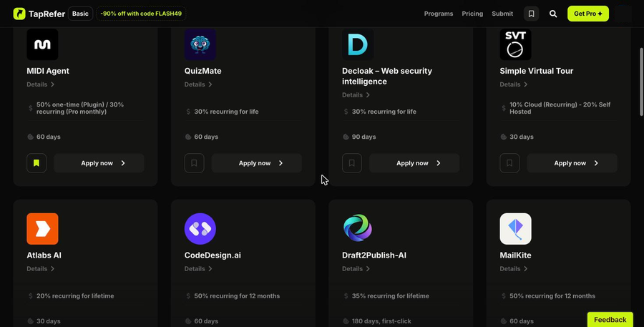
Task: Bookmark the Decloak program
Action: (x=352, y=163)
